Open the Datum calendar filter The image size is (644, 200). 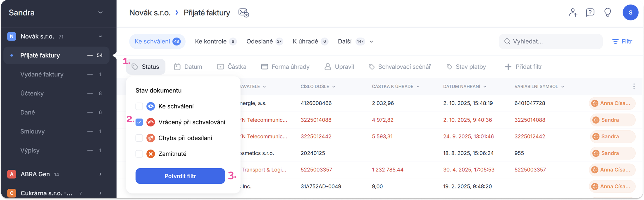click(x=188, y=67)
